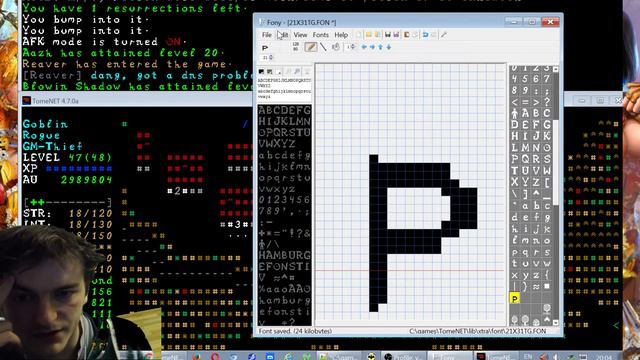Shift glyph left with the blue left arrow
This screenshot has height=360, width=640.
tap(364, 47)
